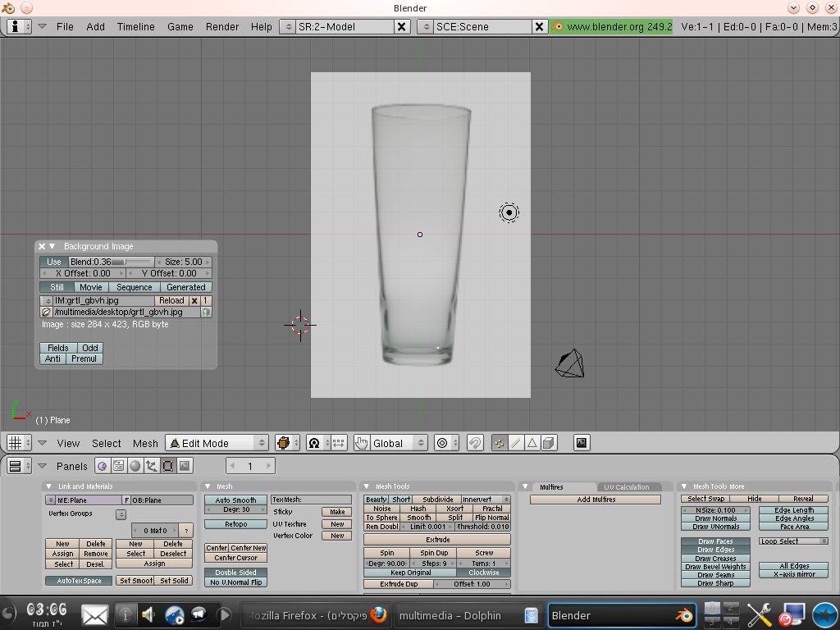The image size is (840, 630).
Task: Open the Global orientation dropdown
Action: (399, 443)
